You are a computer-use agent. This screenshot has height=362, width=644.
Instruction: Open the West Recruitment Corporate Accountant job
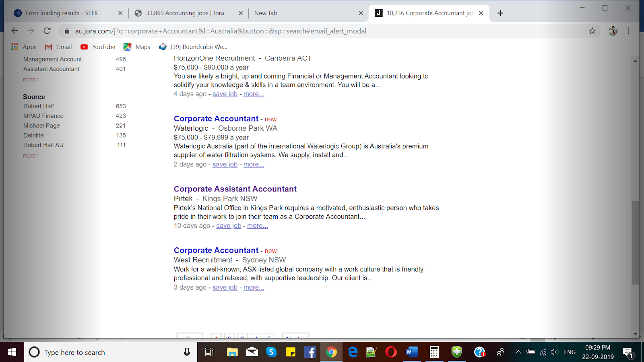[x=216, y=250]
